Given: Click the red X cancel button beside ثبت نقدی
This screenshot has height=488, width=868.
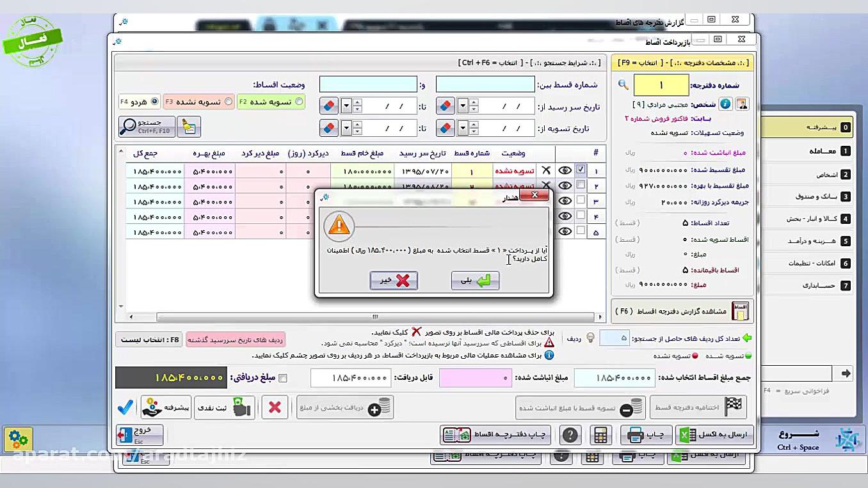Looking at the screenshot, I should pos(275,407).
